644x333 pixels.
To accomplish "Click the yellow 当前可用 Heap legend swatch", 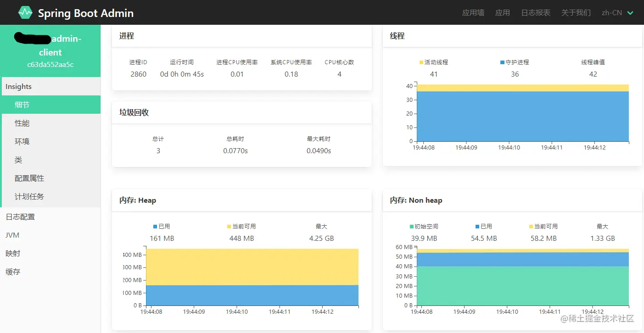I will (x=229, y=227).
